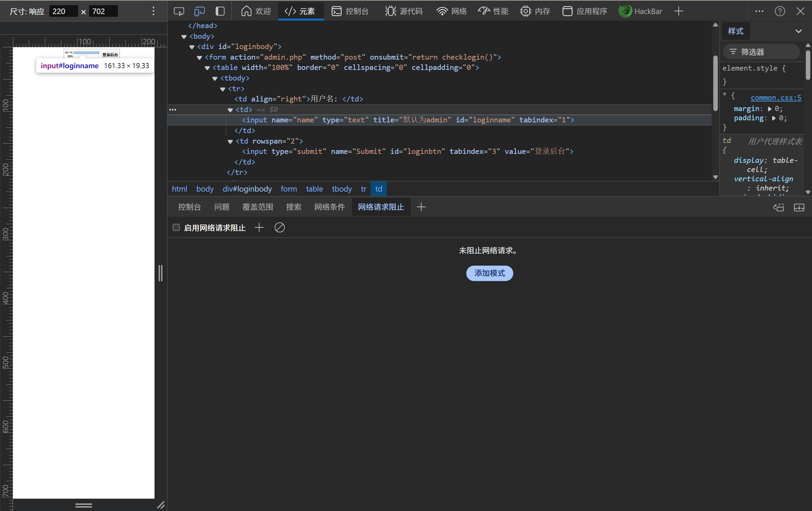Collapse the td rowspan node
Image resolution: width=812 pixels, height=511 pixels.
click(230, 142)
